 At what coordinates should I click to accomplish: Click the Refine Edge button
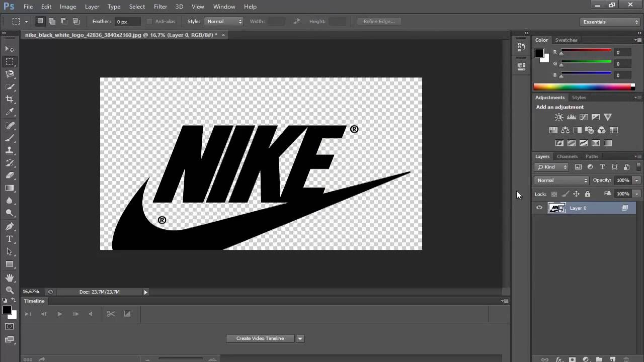pos(379,22)
